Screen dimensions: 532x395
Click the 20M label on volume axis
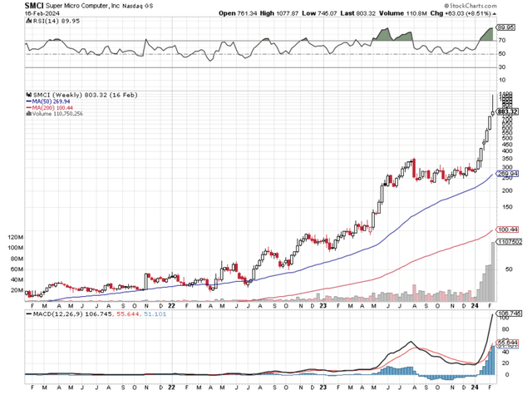[x=17, y=290]
